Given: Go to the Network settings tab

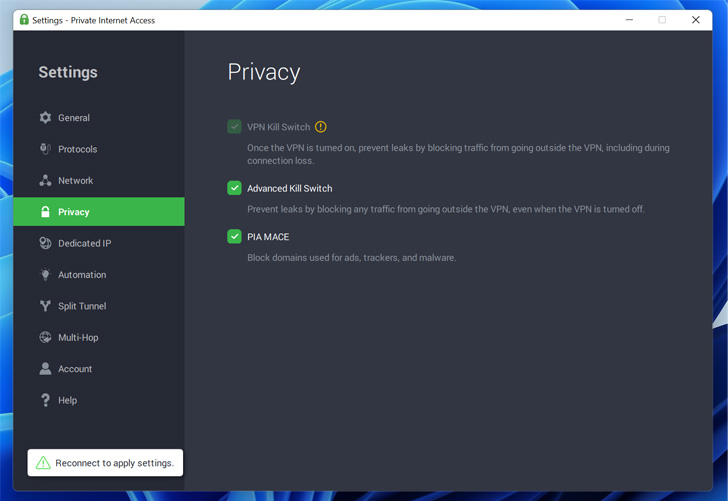Looking at the screenshot, I should point(99,181).
